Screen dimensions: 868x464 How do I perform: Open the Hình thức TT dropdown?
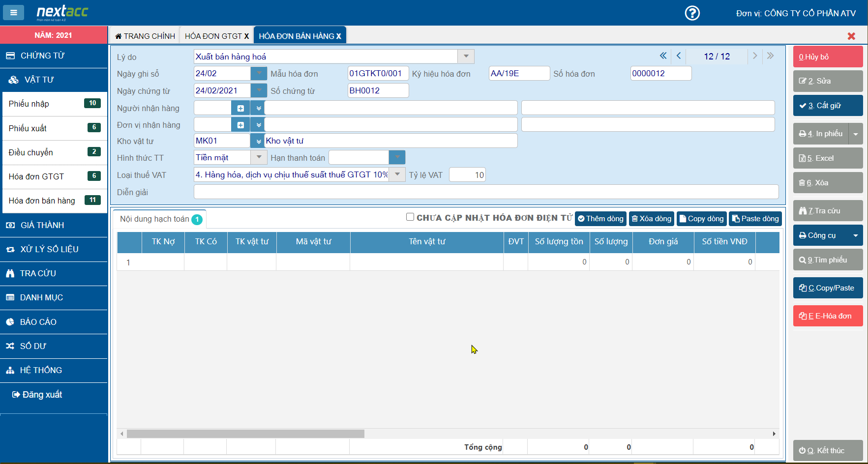pyautogui.click(x=259, y=157)
